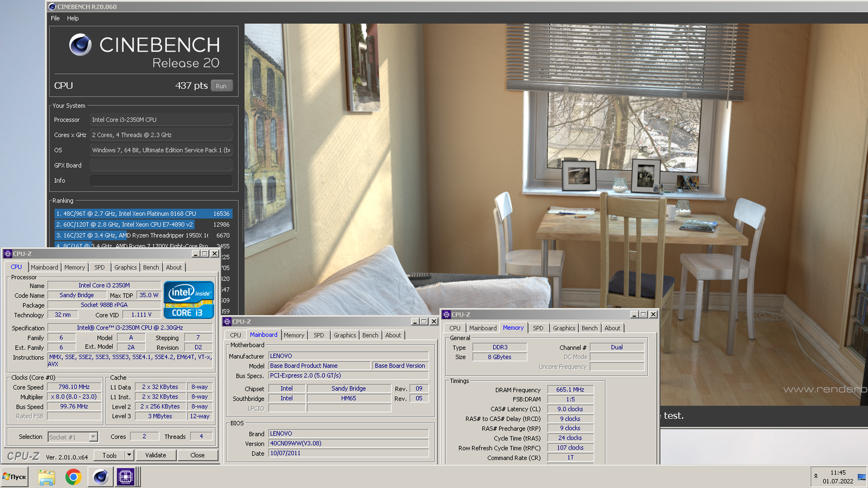The height and width of the screenshot is (488, 868).
Task: Click the Info input field in Cinebench
Action: click(x=161, y=180)
